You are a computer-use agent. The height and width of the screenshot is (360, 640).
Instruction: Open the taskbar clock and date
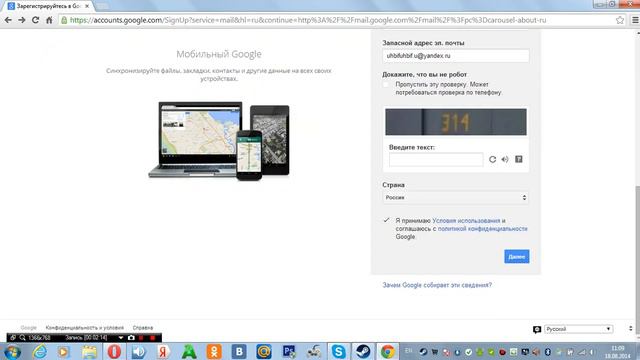click(x=618, y=352)
